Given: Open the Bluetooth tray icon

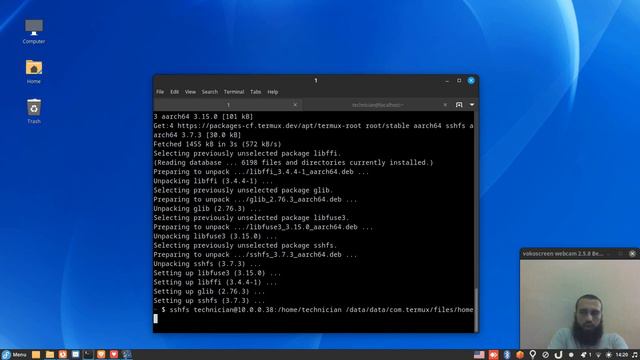Looking at the screenshot, I should point(507,355).
